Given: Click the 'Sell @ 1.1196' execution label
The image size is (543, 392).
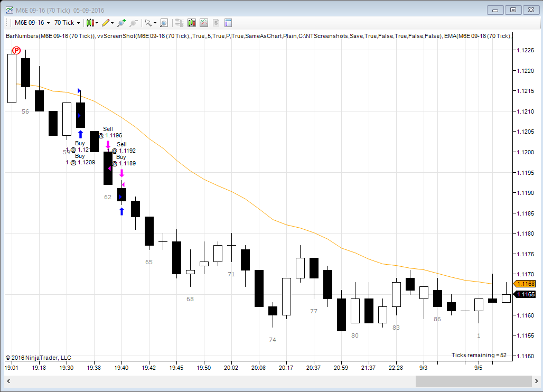Looking at the screenshot, I should [x=110, y=132].
